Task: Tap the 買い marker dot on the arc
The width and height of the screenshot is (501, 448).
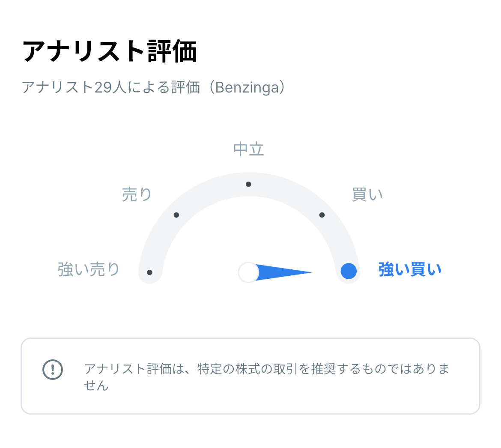Action: [x=322, y=215]
